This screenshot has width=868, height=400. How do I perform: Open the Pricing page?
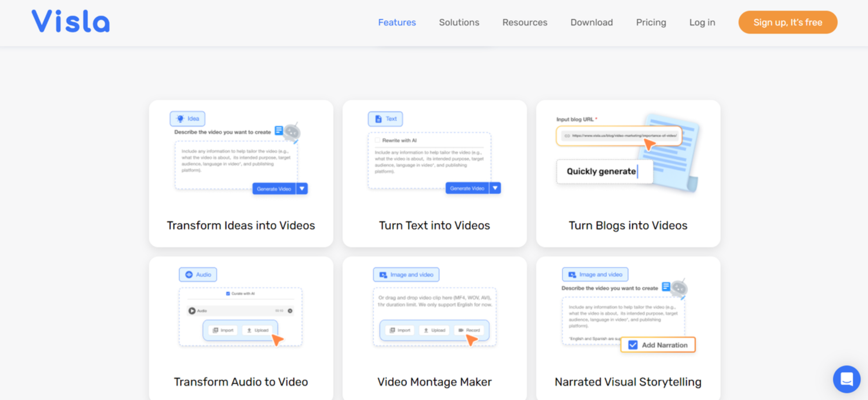pos(651,23)
